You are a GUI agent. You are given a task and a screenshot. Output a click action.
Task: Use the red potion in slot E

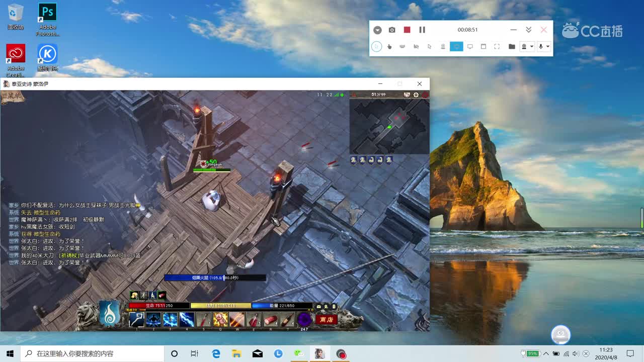click(254, 319)
